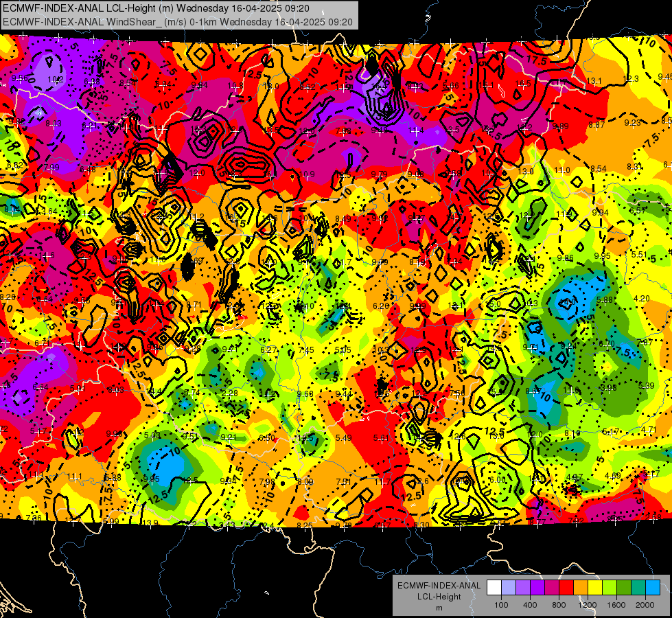The width and height of the screenshot is (672, 618).
Task: Click the map value 7.98
Action: (267, 481)
